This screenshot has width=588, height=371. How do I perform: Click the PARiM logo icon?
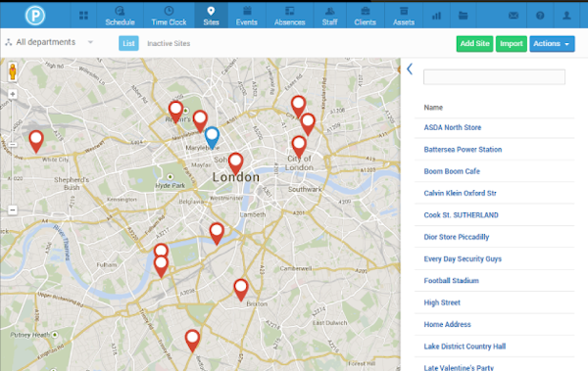click(x=35, y=16)
